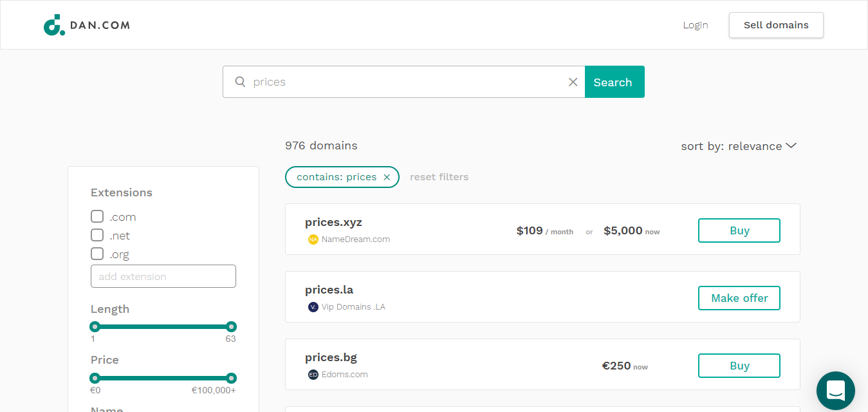The height and width of the screenshot is (412, 868).
Task: Enable the .com extension checkbox
Action: (97, 216)
